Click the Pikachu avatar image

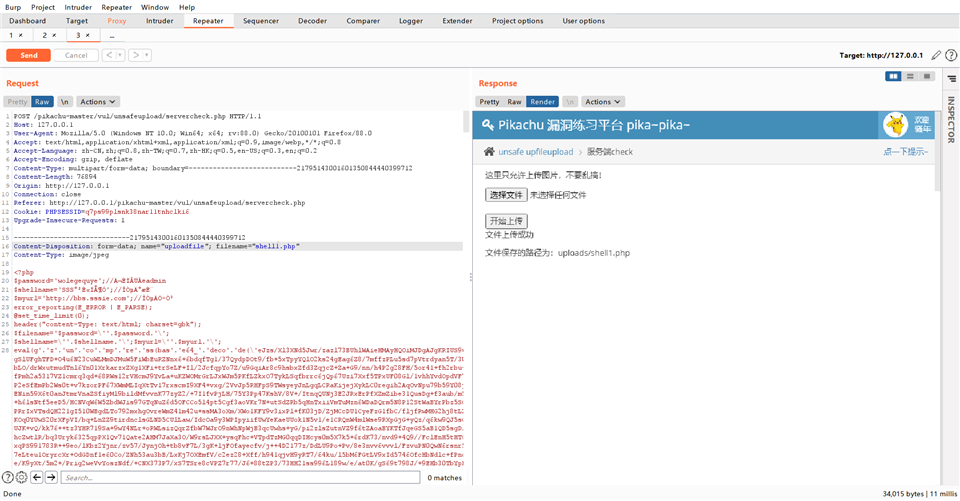[x=895, y=125]
